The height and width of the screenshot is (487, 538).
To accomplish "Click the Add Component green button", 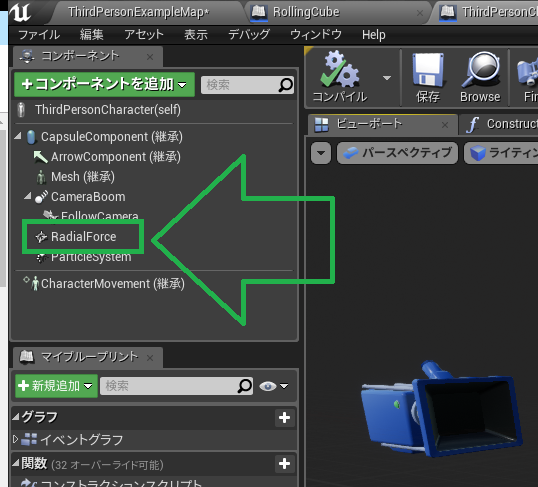I will 104,84.
